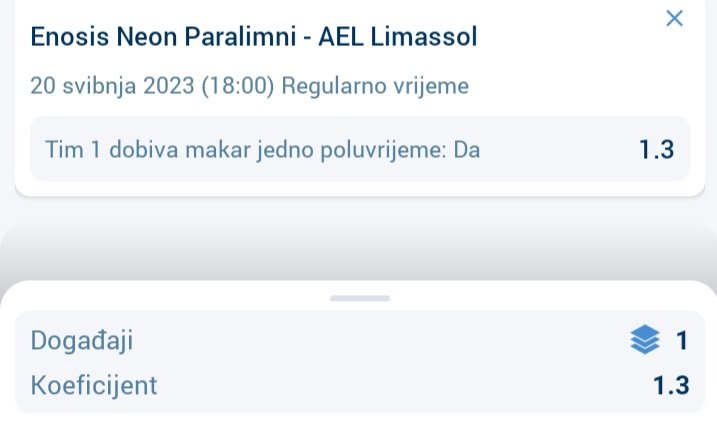The image size is (717, 431).
Task: Click the date '20 svibnja 2023'
Action: pyautogui.click(x=112, y=85)
